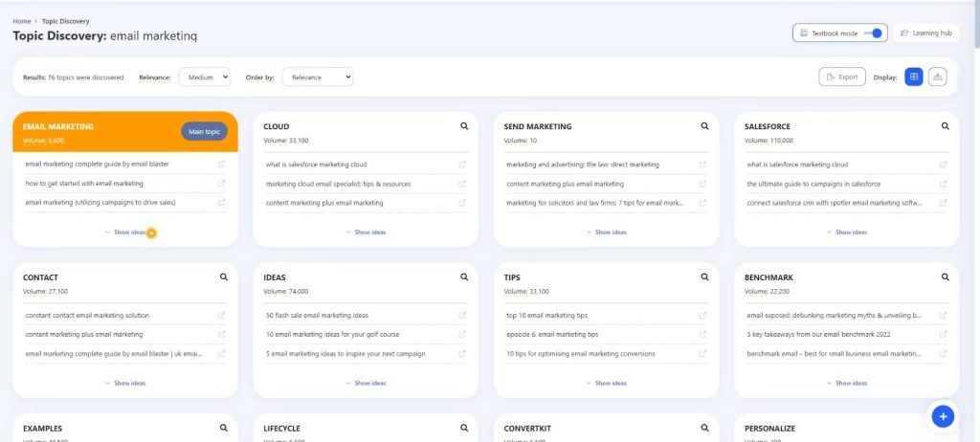Open external link for 'email marketing complete guide by email blaster'

(x=221, y=165)
